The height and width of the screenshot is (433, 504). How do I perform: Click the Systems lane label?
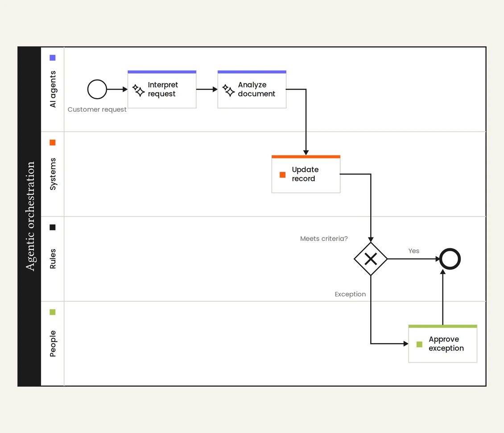pyautogui.click(x=53, y=174)
